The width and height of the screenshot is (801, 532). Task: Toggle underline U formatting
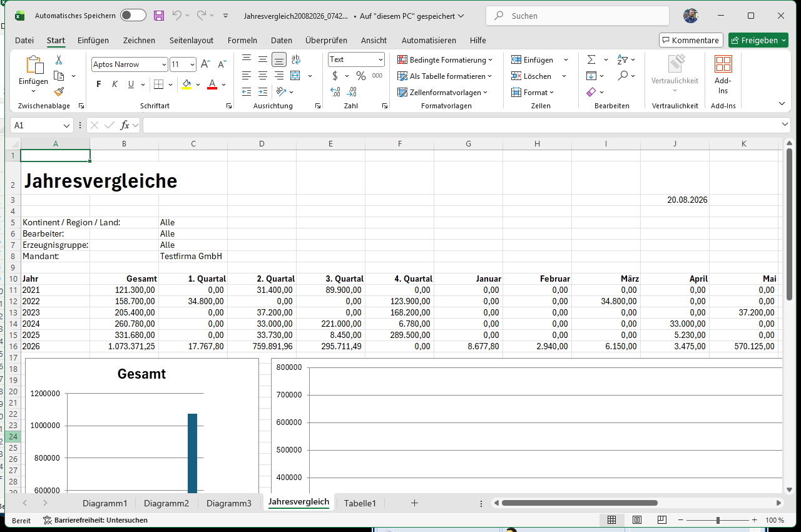pos(131,84)
